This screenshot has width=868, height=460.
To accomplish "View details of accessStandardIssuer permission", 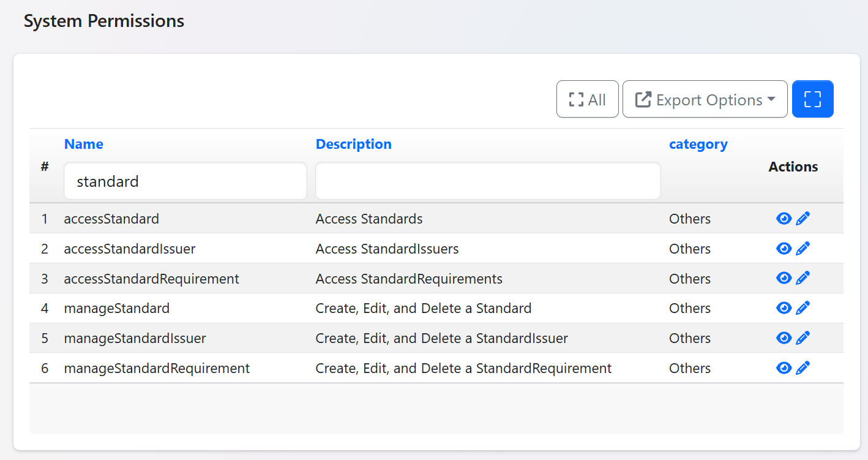I will click(x=784, y=249).
